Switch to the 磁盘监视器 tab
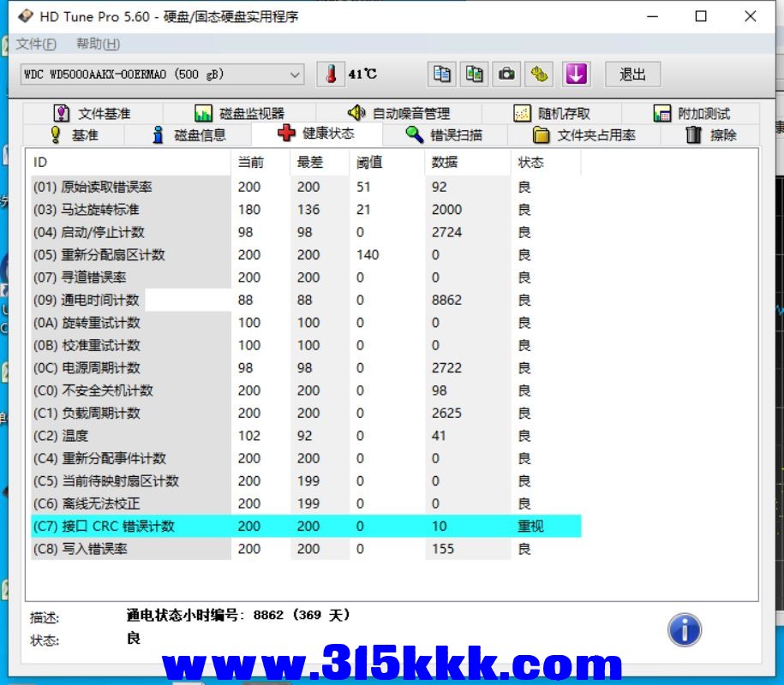This screenshot has height=685, width=784. tap(239, 113)
